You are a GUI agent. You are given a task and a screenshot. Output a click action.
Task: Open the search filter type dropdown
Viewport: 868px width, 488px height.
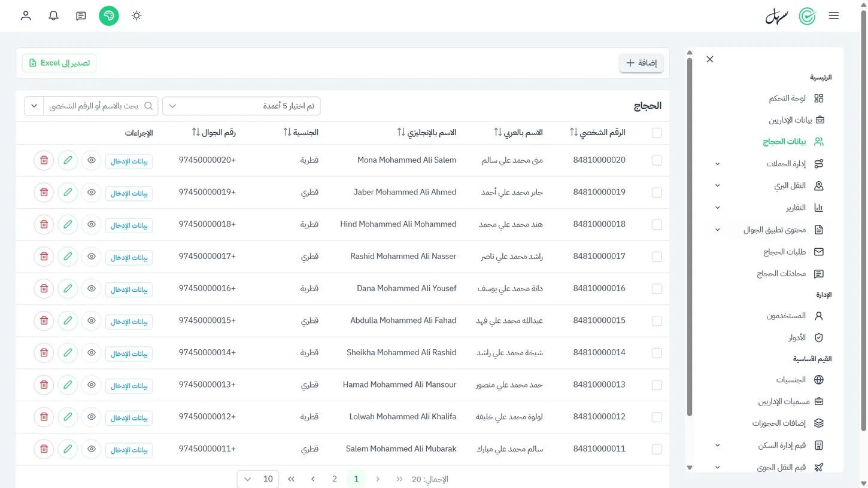[34, 106]
